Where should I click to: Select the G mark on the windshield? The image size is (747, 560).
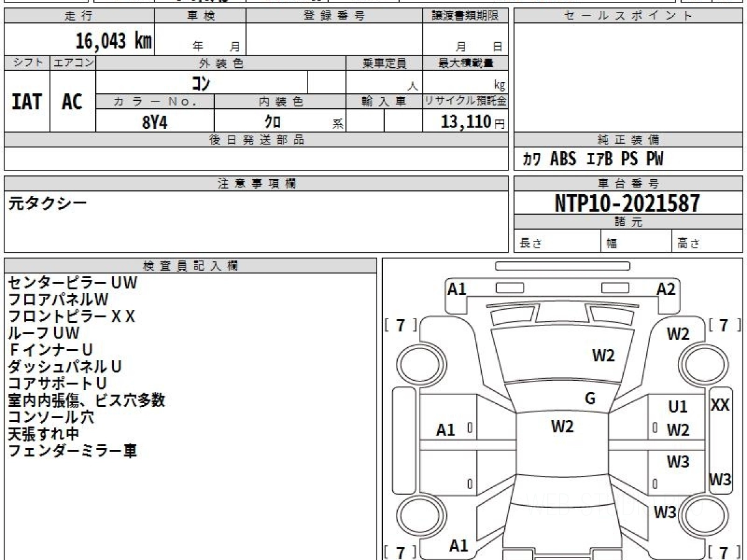coord(590,399)
